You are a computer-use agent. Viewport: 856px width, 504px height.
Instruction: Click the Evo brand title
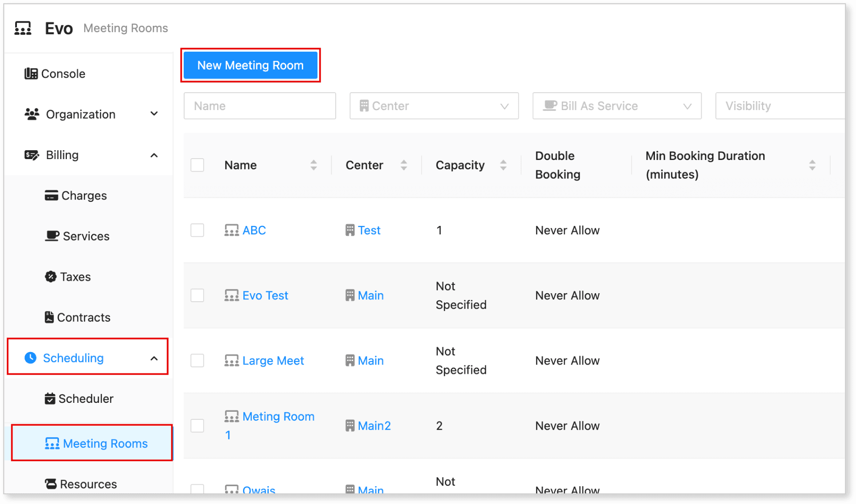(x=59, y=28)
